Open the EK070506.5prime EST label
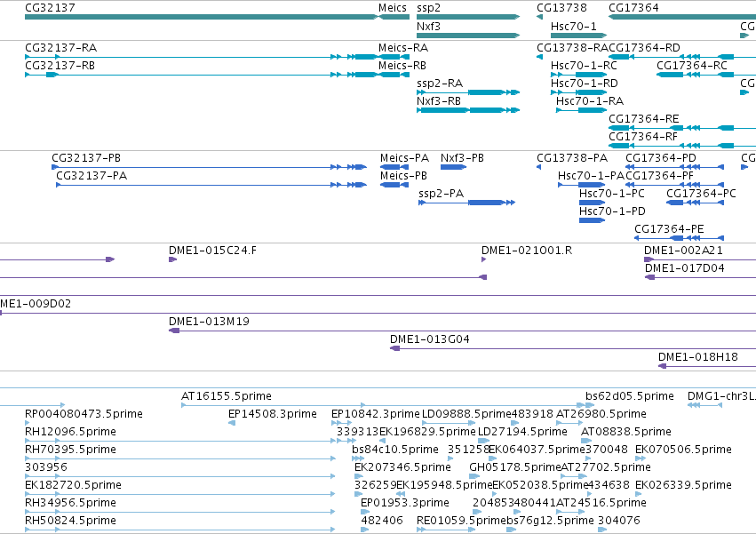The image size is (756, 534). tap(684, 450)
